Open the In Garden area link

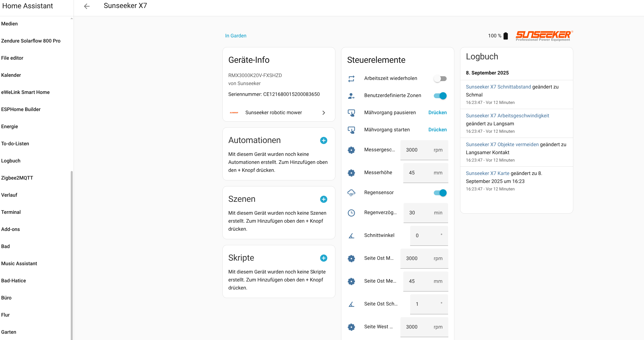[x=236, y=36]
